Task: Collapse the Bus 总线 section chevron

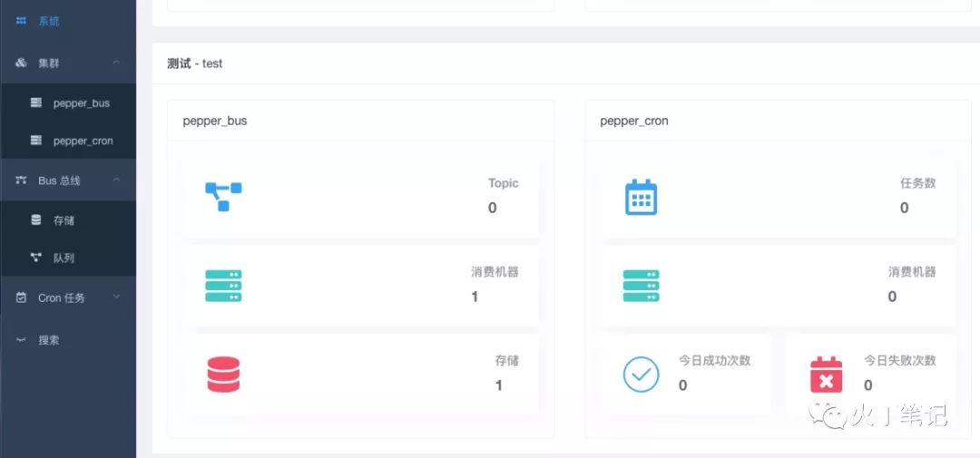Action: coord(116,180)
